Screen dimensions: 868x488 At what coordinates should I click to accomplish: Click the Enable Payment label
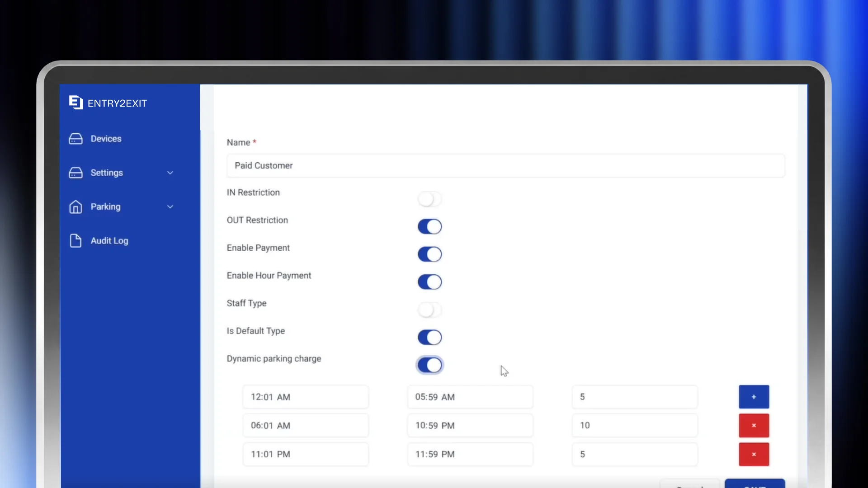(x=258, y=248)
